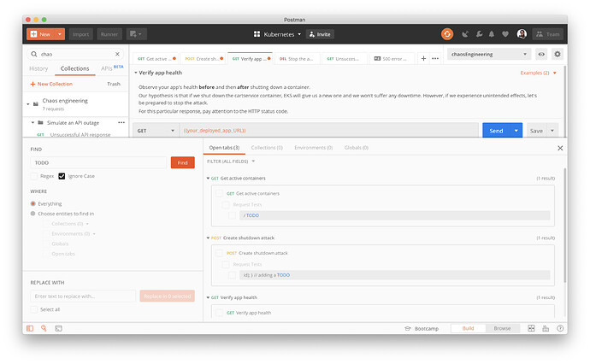Switch to the History sidebar tab
This screenshot has width=590, height=364.
(x=38, y=68)
